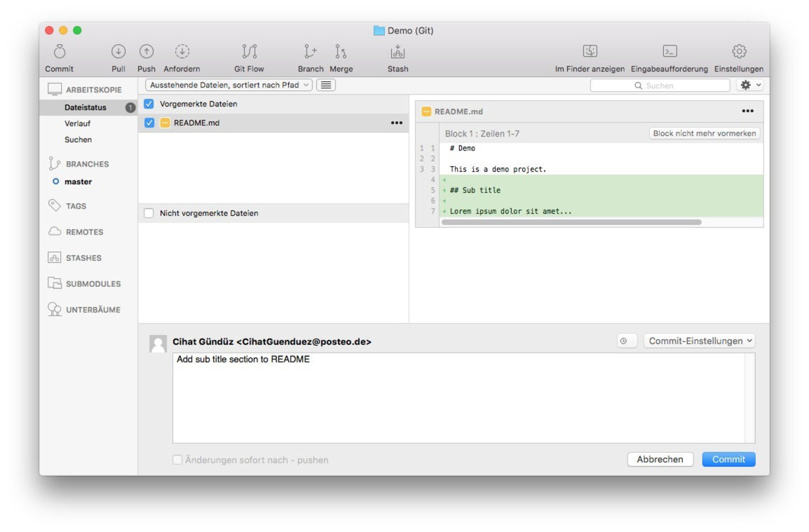
Task: Open Suchen in the sidebar
Action: [x=78, y=139]
